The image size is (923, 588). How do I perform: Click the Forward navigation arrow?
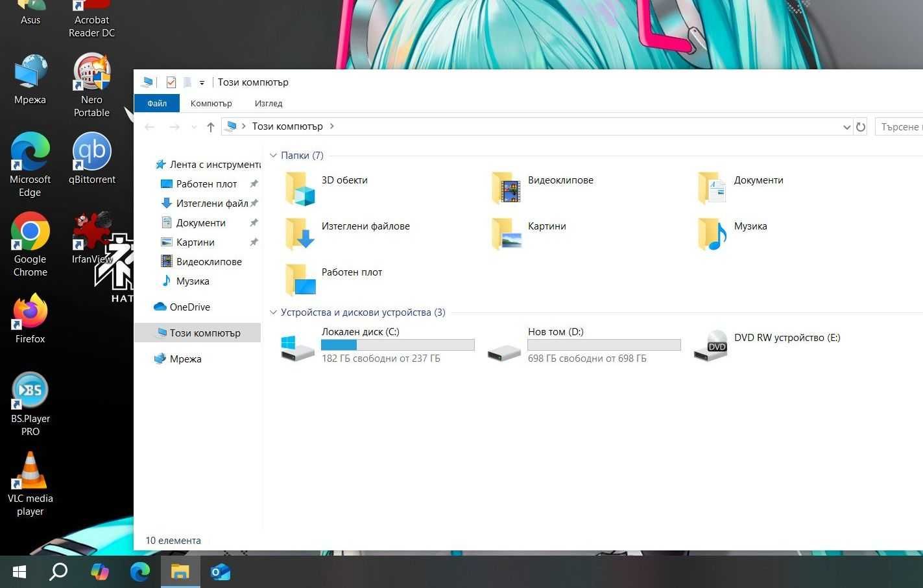(174, 127)
